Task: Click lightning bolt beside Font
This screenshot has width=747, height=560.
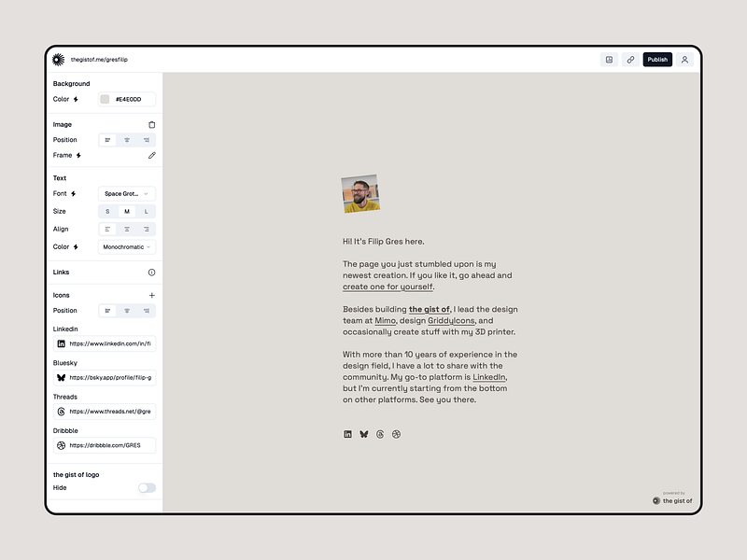Action: pos(74,194)
